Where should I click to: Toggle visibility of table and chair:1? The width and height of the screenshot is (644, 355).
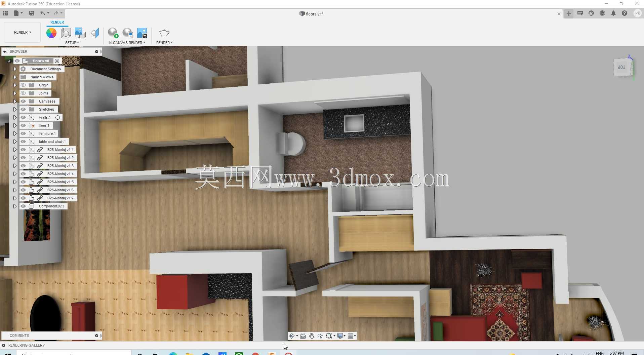click(23, 142)
